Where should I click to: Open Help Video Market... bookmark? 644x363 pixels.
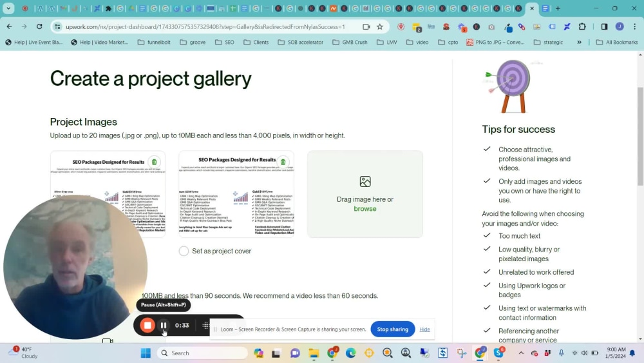100,42
